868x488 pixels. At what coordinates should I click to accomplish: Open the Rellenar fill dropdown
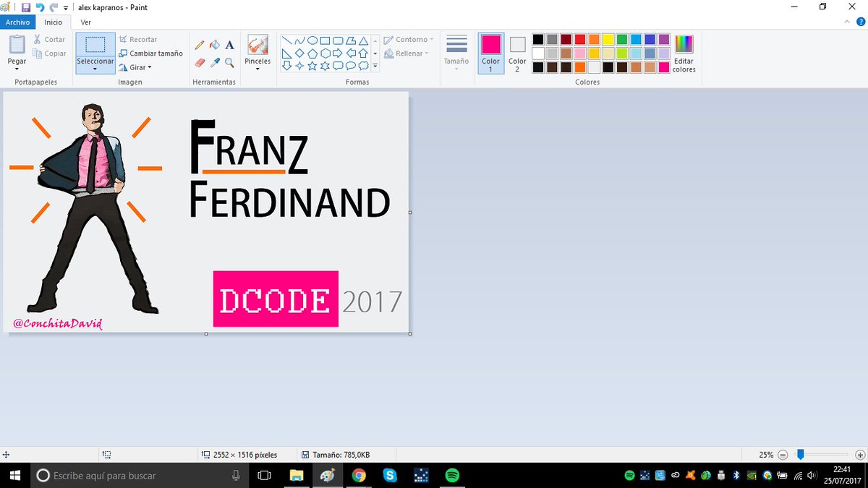point(407,53)
